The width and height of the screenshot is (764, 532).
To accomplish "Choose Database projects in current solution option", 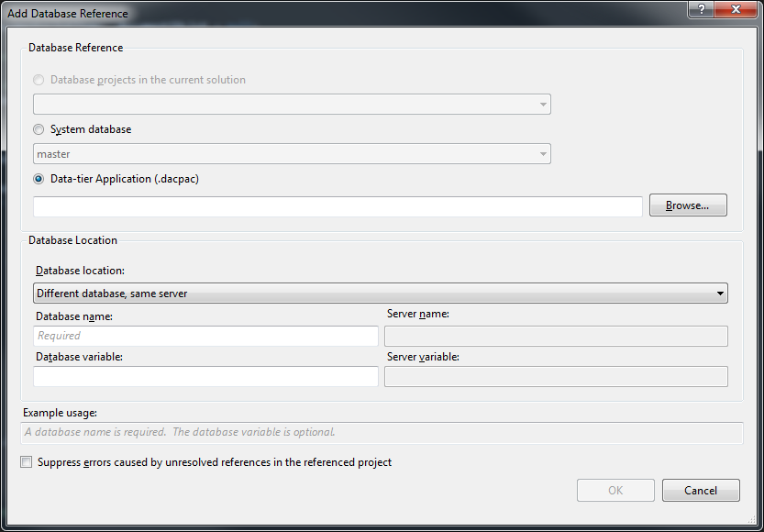I will [39, 80].
